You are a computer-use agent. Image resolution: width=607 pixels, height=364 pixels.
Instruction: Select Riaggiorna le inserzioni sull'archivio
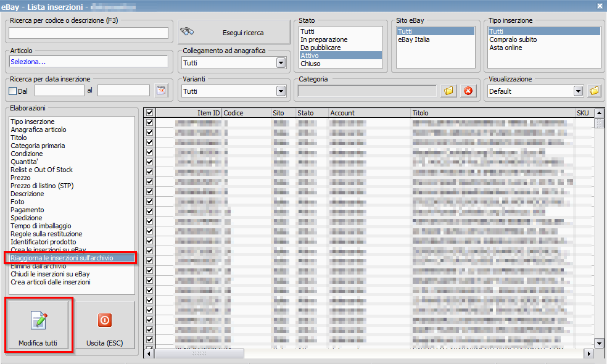(72, 258)
